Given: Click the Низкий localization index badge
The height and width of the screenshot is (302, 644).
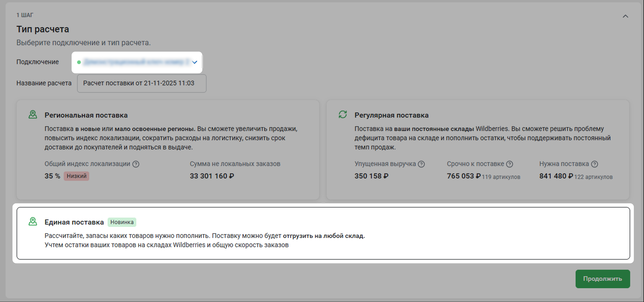Looking at the screenshot, I should [x=76, y=176].
